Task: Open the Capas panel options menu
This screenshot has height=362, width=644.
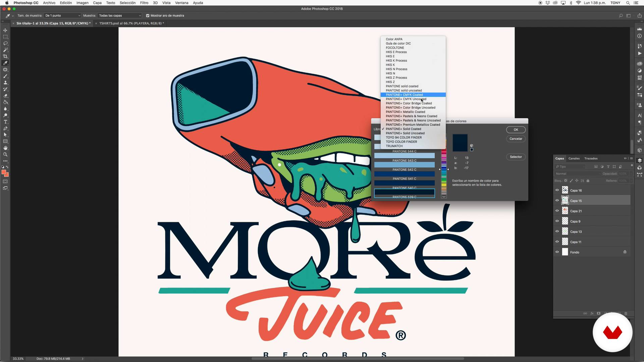Action: point(631,158)
